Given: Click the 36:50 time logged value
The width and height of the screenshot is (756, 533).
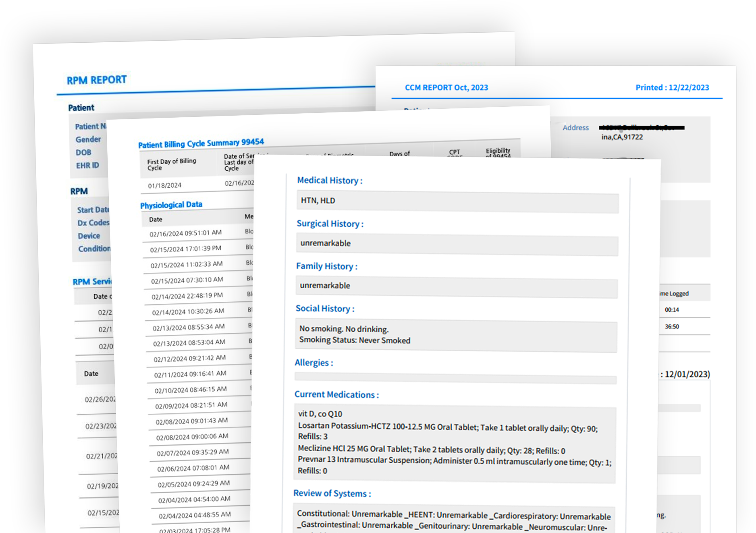Looking at the screenshot, I should pyautogui.click(x=672, y=326).
